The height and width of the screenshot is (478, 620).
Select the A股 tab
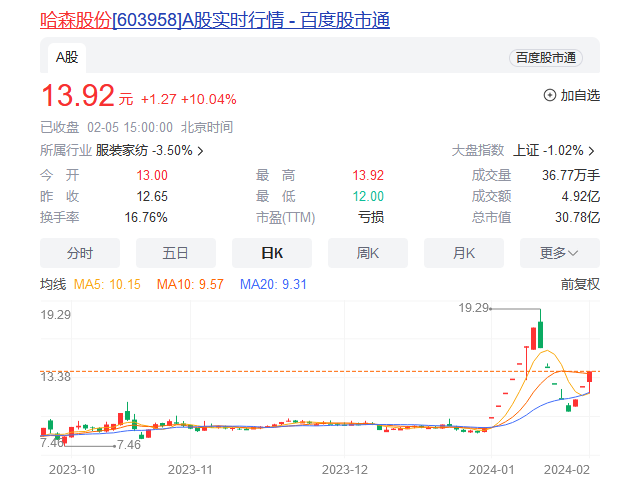point(68,57)
